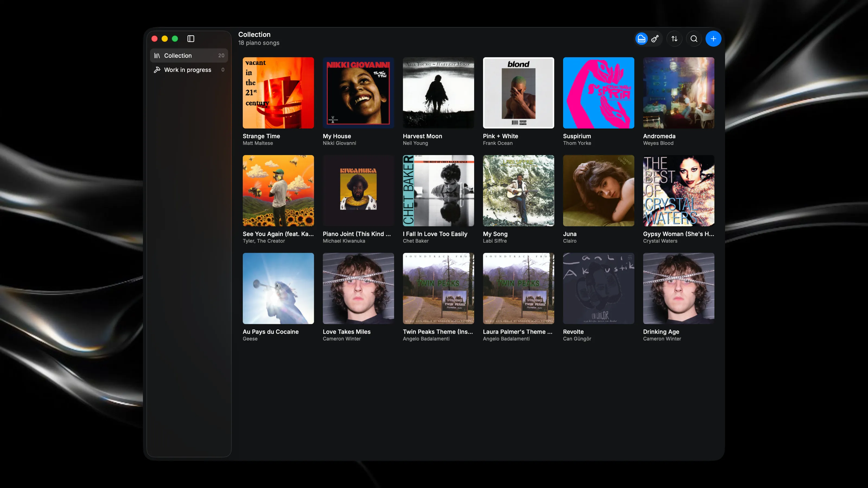Click the "18 piano songs" subtitle

coord(259,43)
